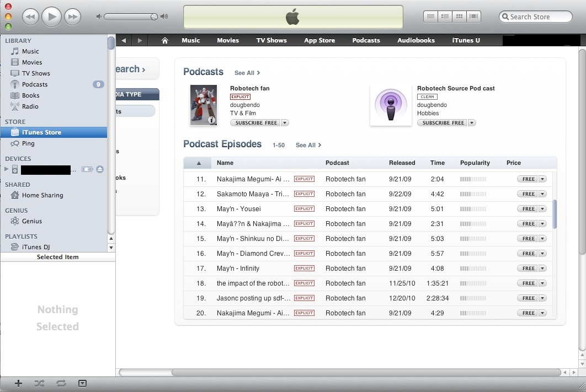
Task: Click See All next to Podcasts
Action: [247, 73]
